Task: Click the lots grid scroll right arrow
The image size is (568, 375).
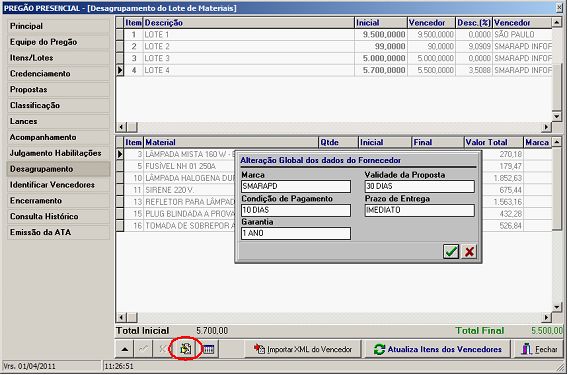Action: pos(546,127)
